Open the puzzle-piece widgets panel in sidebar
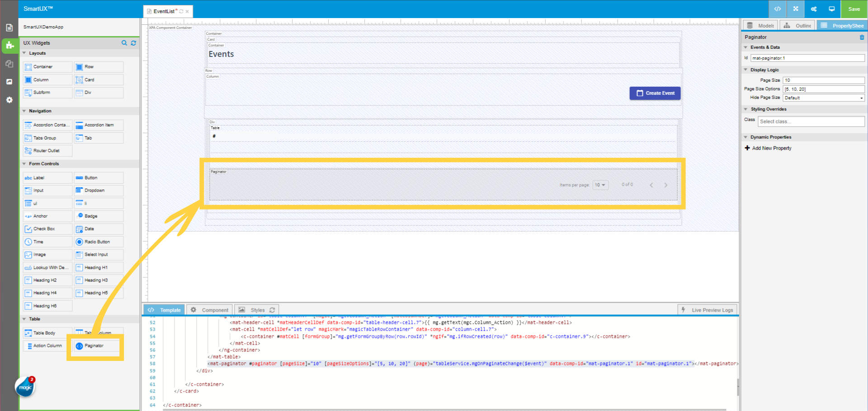Image resolution: width=868 pixels, height=411 pixels. click(x=9, y=45)
